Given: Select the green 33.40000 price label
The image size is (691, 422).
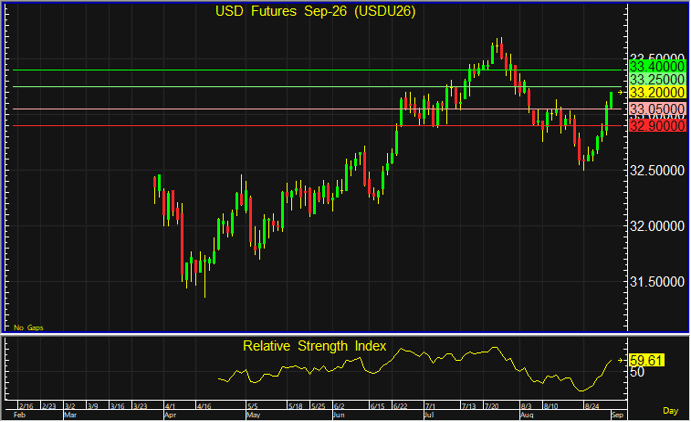Looking at the screenshot, I should 657,67.
